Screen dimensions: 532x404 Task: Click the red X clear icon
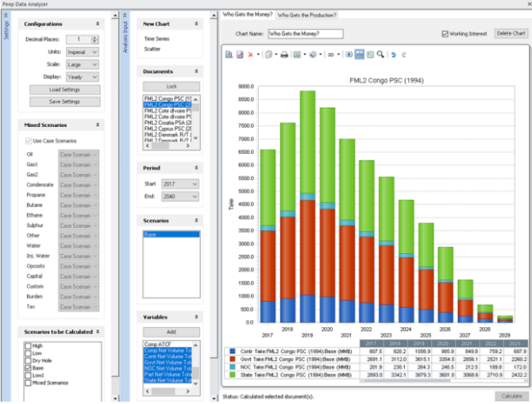point(250,55)
